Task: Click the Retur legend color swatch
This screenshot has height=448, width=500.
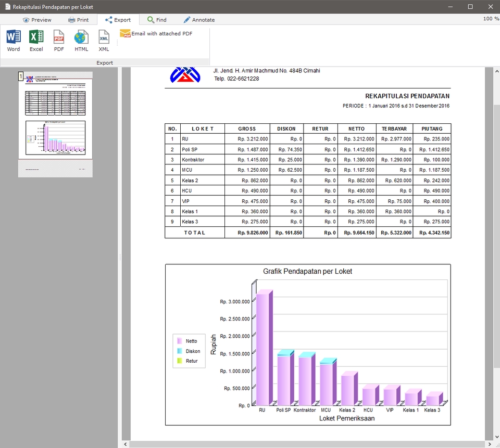Action: point(180,361)
